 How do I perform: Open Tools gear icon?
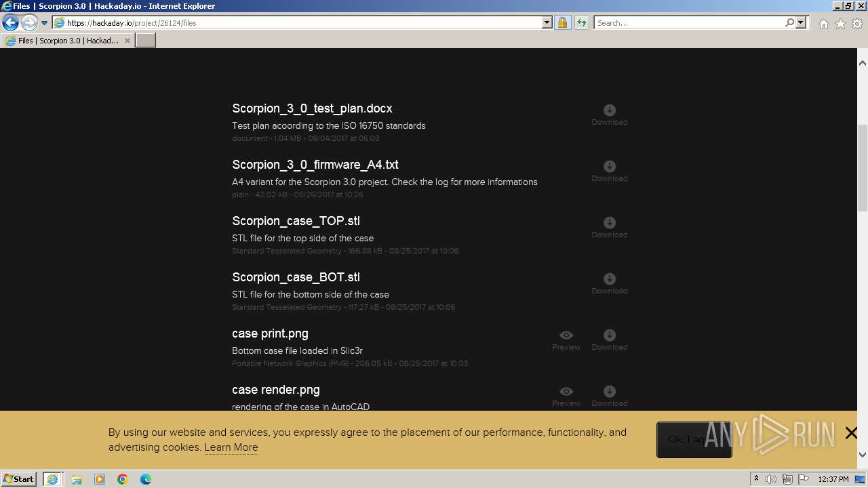[x=857, y=24]
